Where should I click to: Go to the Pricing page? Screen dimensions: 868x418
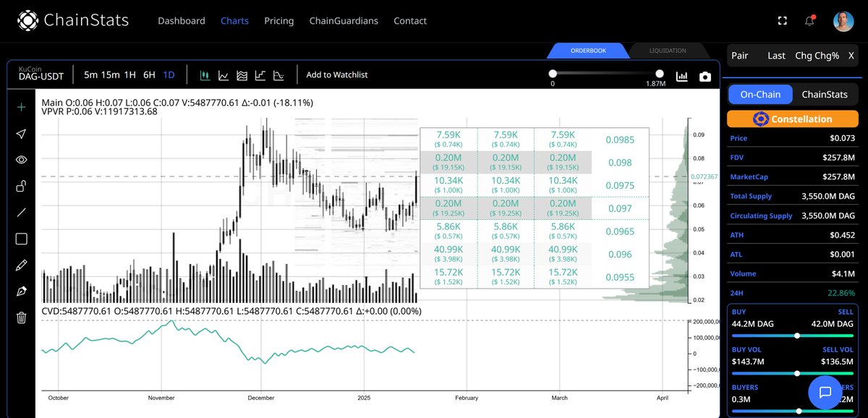[279, 21]
